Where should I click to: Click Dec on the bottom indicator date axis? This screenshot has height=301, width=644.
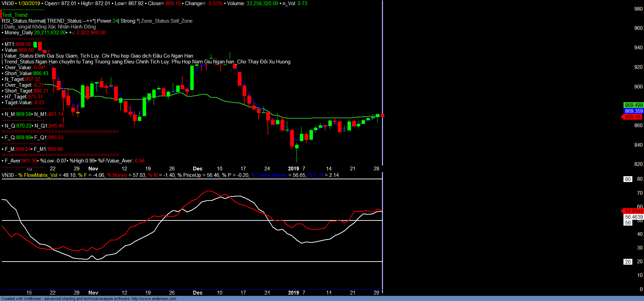[x=198, y=293]
